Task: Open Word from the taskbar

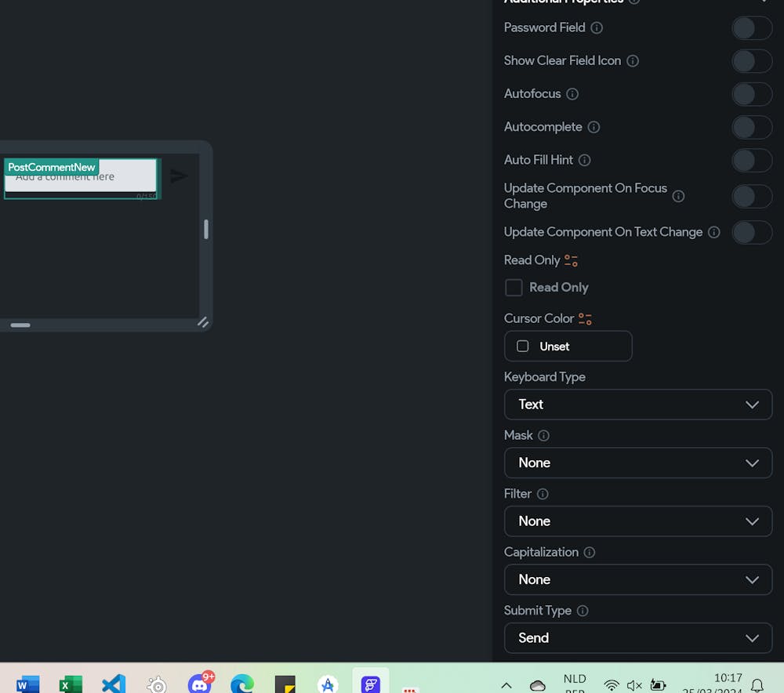Action: coord(27,684)
